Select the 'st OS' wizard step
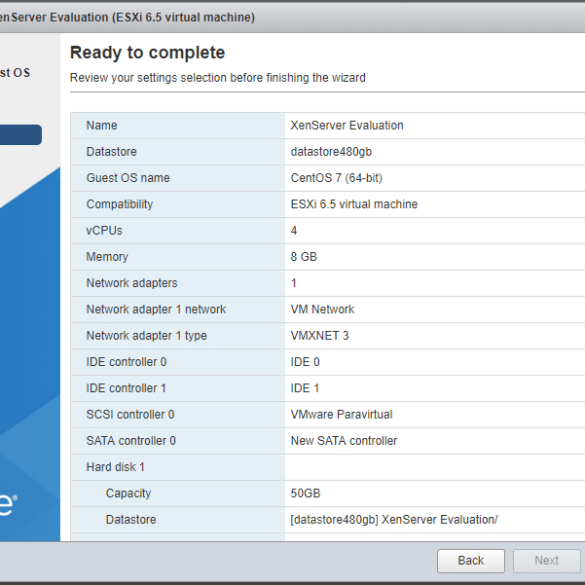The image size is (585, 585). pyautogui.click(x=15, y=72)
